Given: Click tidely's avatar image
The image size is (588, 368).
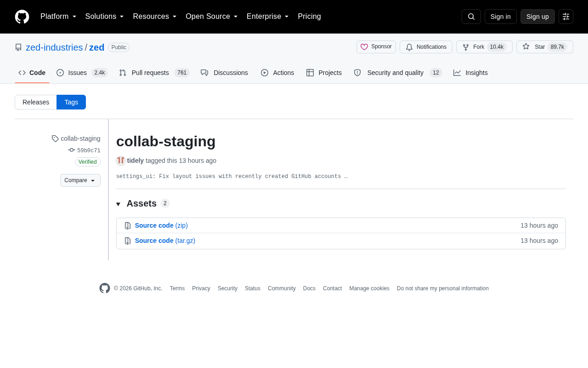Looking at the screenshot, I should click(121, 161).
